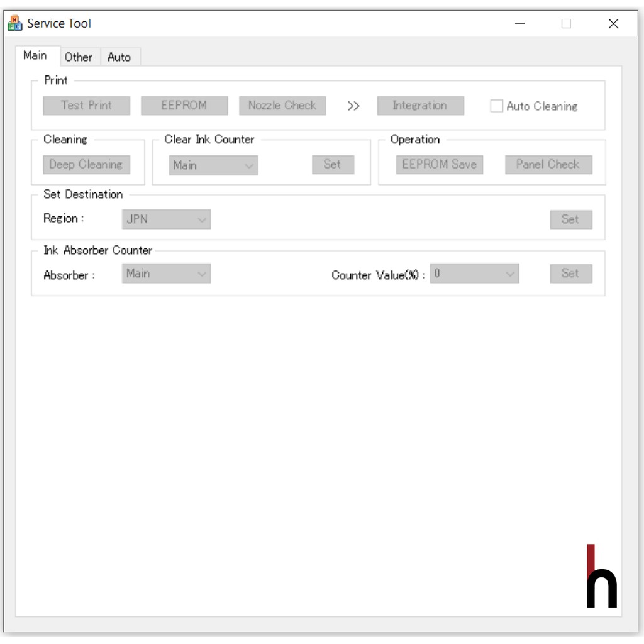The image size is (644, 644).
Task: Click the Test Print button
Action: (x=87, y=106)
